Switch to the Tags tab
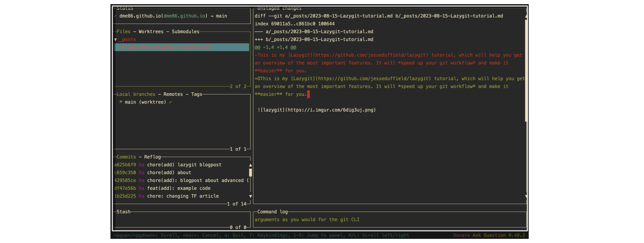 (196, 94)
